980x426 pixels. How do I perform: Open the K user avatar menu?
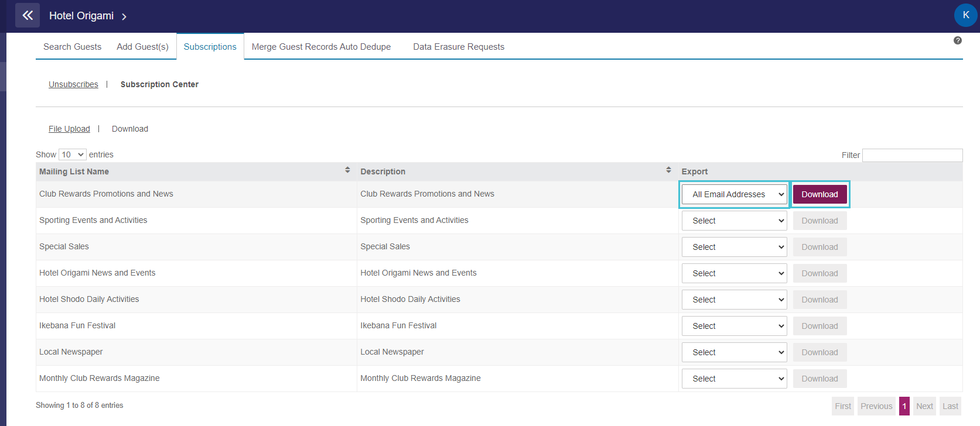pos(965,15)
